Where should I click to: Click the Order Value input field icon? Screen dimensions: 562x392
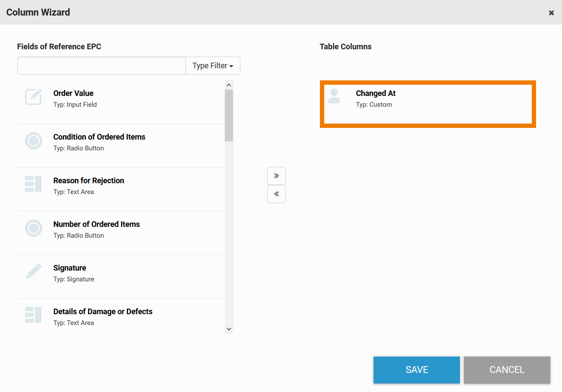point(34,97)
